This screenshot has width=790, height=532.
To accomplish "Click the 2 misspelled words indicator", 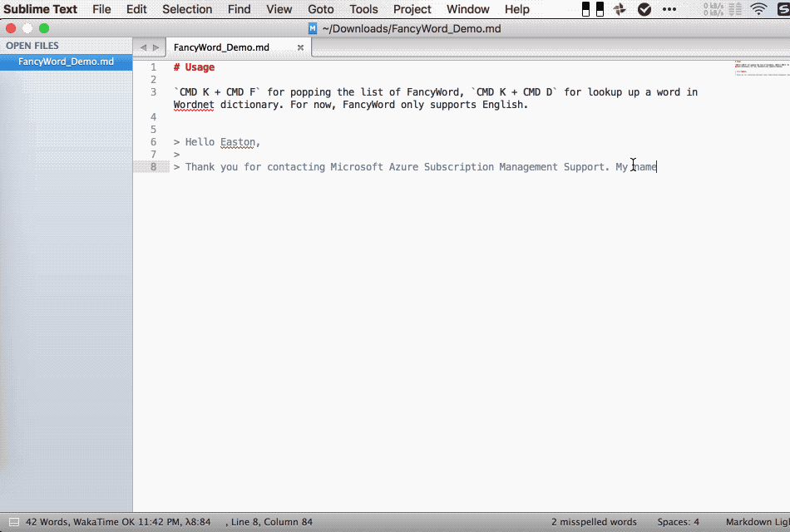I will pos(594,521).
